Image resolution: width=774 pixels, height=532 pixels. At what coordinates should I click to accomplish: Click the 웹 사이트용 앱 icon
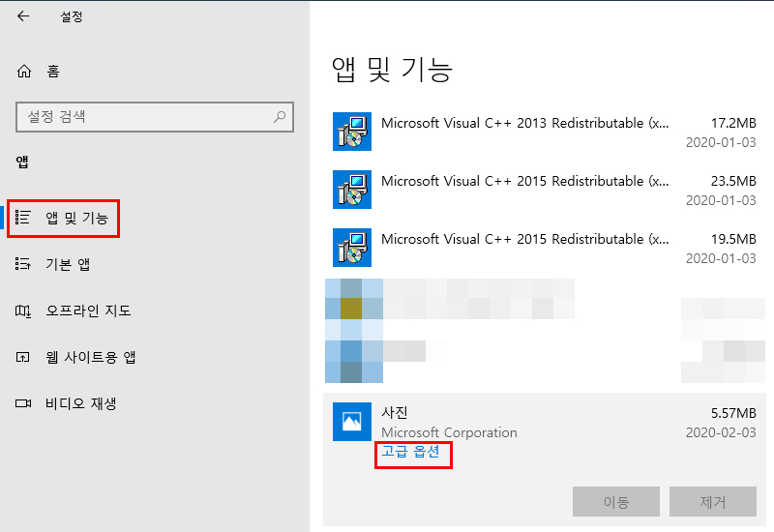[22, 357]
